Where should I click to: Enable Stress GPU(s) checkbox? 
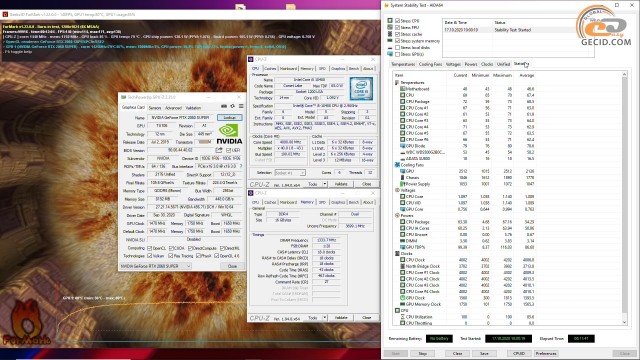coord(397,54)
